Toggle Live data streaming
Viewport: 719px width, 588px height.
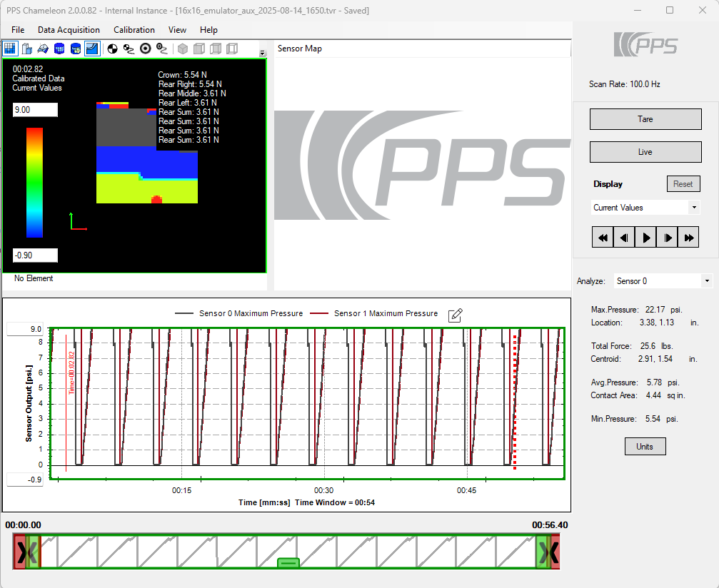(x=645, y=152)
